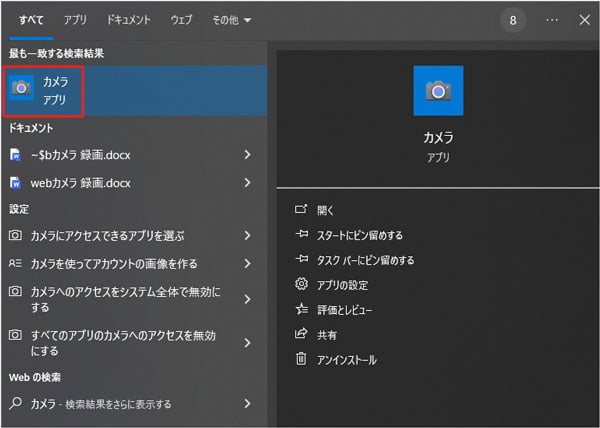Switch to the ウェブ tab
The width and height of the screenshot is (600, 428).
[x=181, y=20]
